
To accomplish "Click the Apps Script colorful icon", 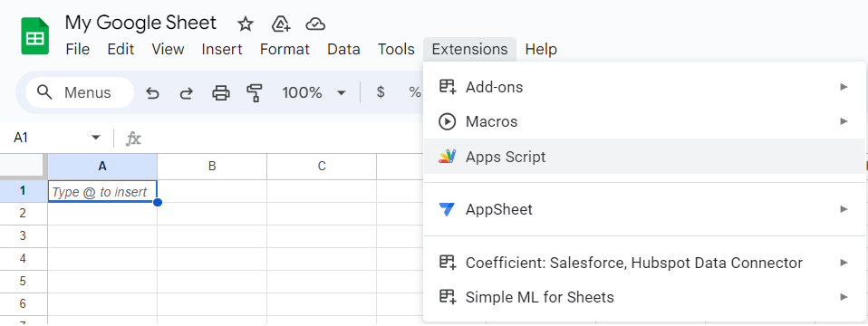I will click(448, 157).
